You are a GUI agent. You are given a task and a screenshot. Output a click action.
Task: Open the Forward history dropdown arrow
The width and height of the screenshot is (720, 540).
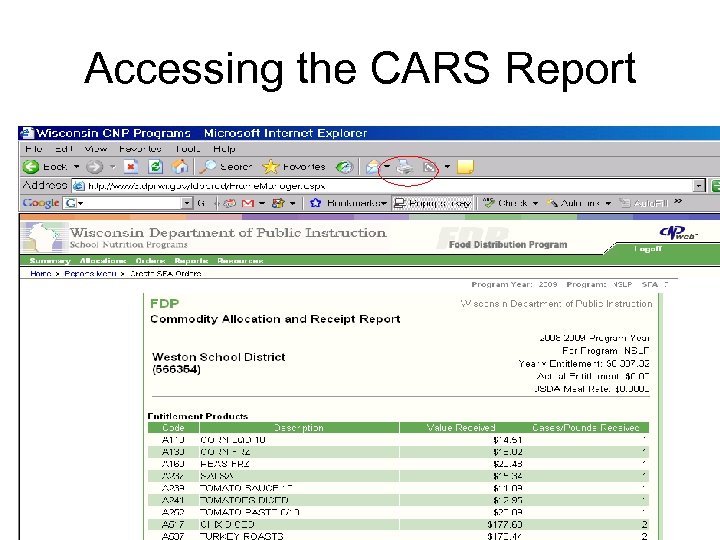coord(112,167)
